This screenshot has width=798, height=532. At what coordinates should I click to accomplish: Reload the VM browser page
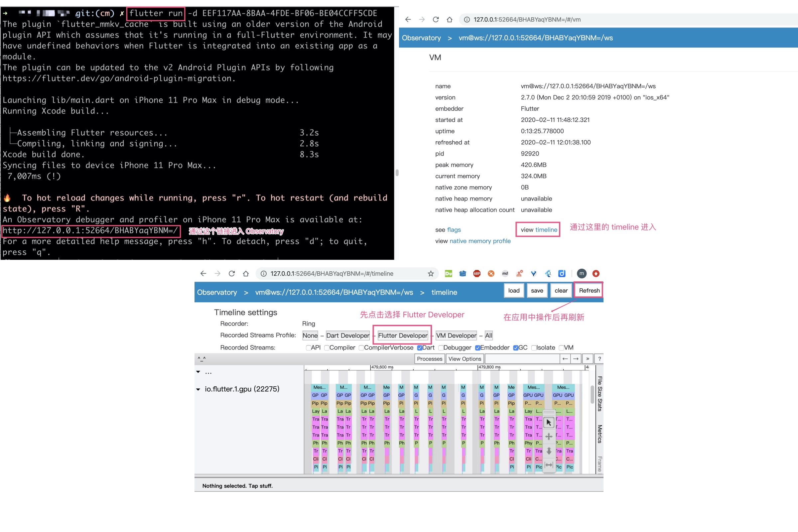pos(436,19)
